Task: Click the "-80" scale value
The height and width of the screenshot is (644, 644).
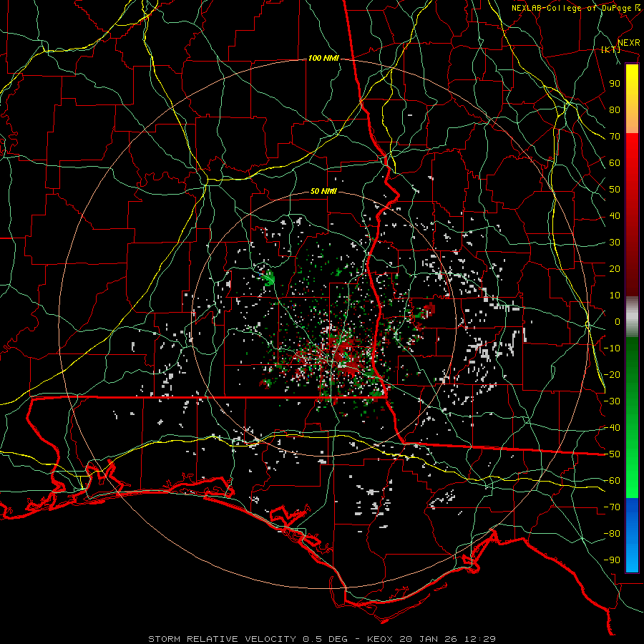Action: [612, 534]
